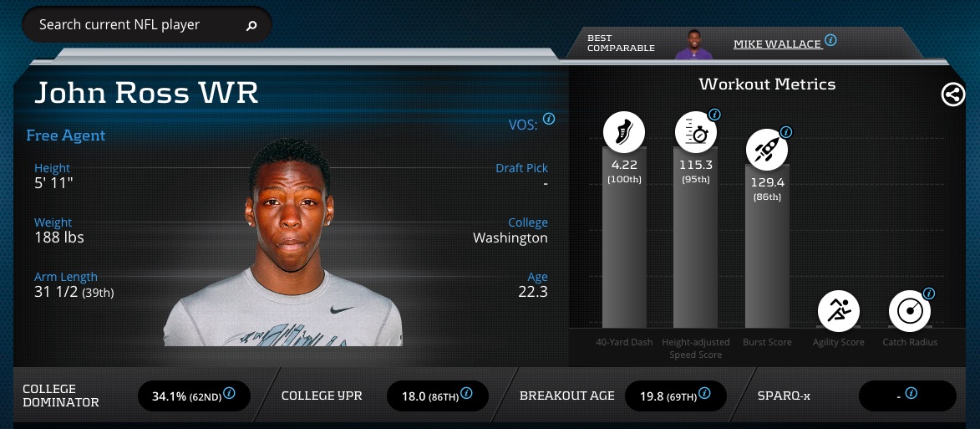Image resolution: width=980 pixels, height=429 pixels.
Task: Open info icon for College YPR
Action: pos(466,393)
